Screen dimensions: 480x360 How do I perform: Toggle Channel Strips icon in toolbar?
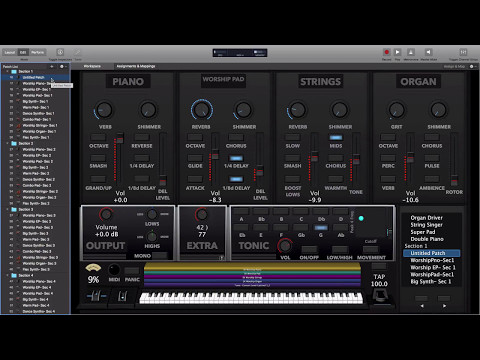tap(463, 52)
